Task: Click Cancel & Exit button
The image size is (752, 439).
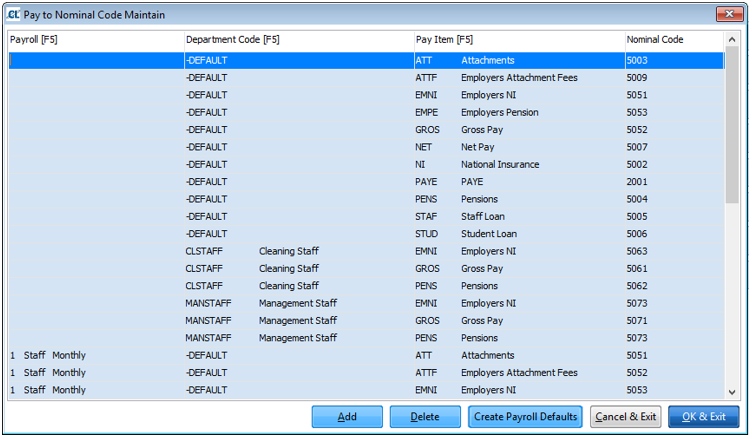Action: tap(625, 417)
